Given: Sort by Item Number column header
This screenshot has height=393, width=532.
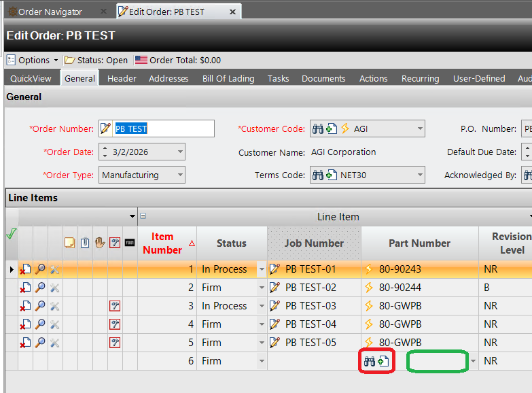Looking at the screenshot, I should click(x=162, y=243).
